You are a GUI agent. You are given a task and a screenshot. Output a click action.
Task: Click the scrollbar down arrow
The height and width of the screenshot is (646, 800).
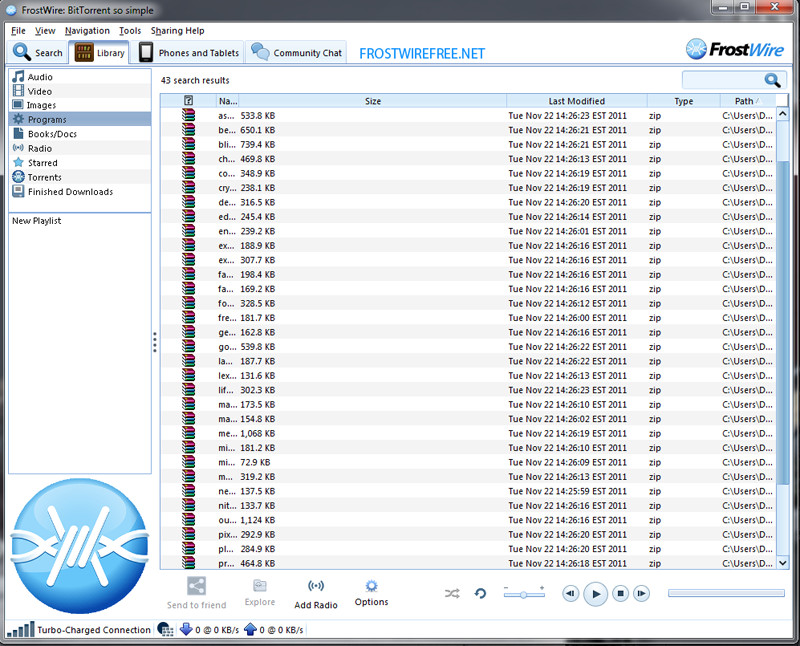[782, 563]
